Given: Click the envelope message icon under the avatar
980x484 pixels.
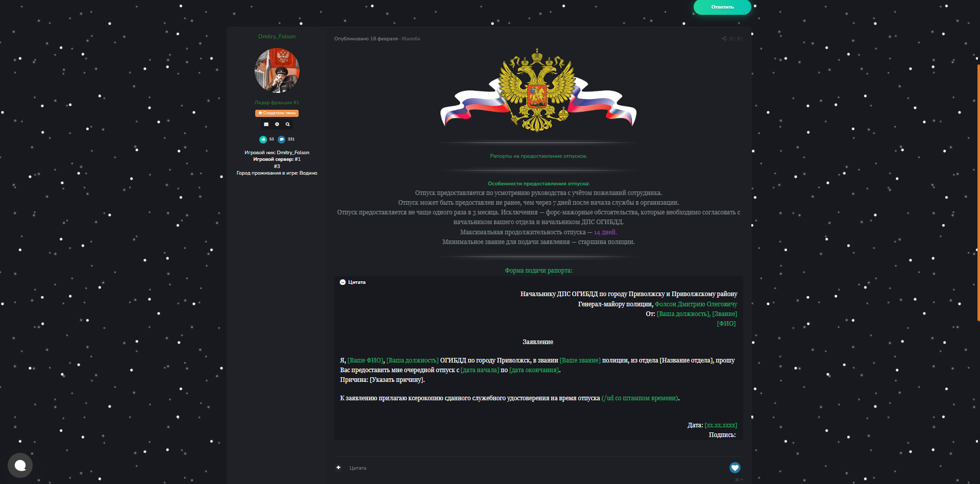Looking at the screenshot, I should pos(266,125).
